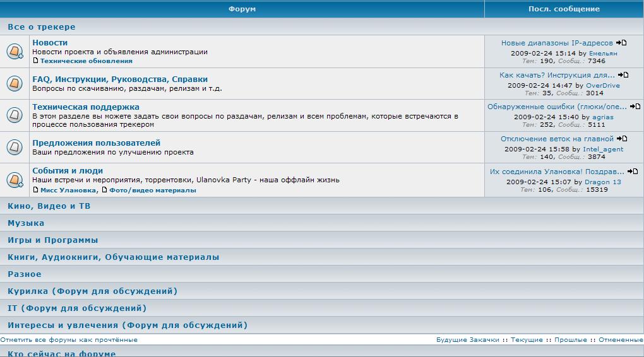Screen dimensions: 644x357
Task: Click the status icon beside События и люди
Action: [x=15, y=180]
